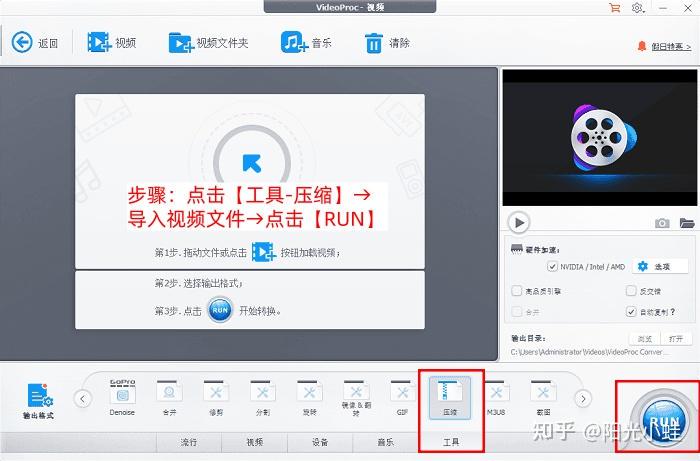Click the GIF tool icon
The height and width of the screenshot is (461, 700).
tap(402, 393)
